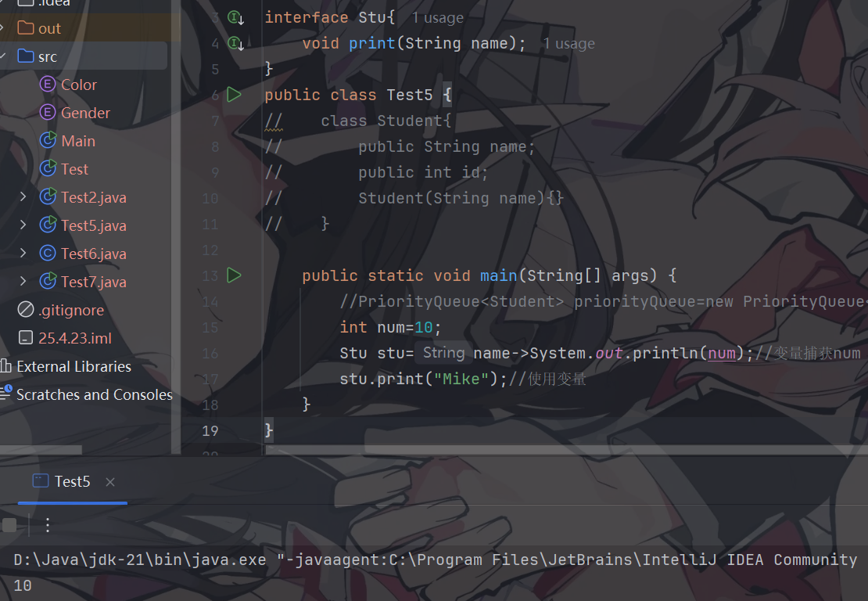Click the run gutter icon beside main method
This screenshot has height=601, width=868.
234,275
